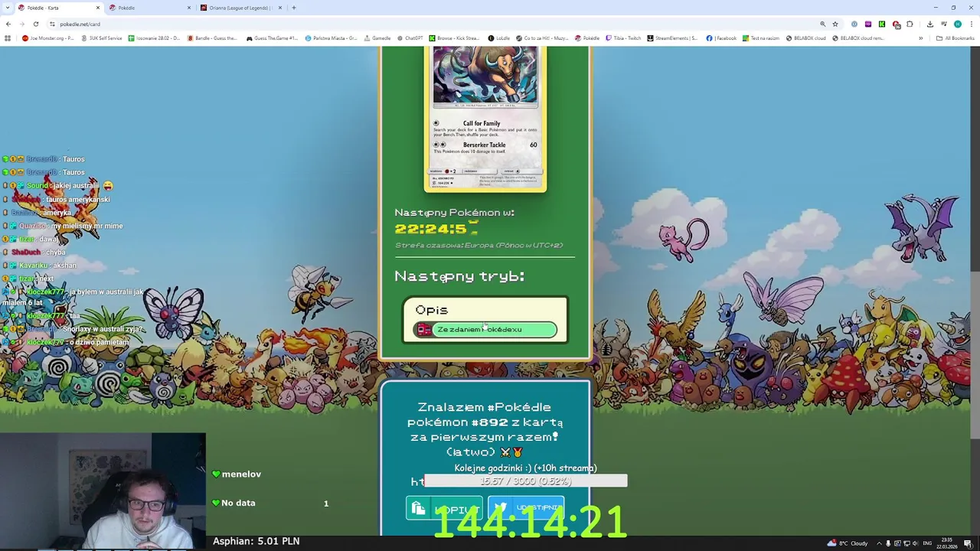Open the browser Downloads icon
Viewport: 980px width, 551px height.
click(x=930, y=24)
